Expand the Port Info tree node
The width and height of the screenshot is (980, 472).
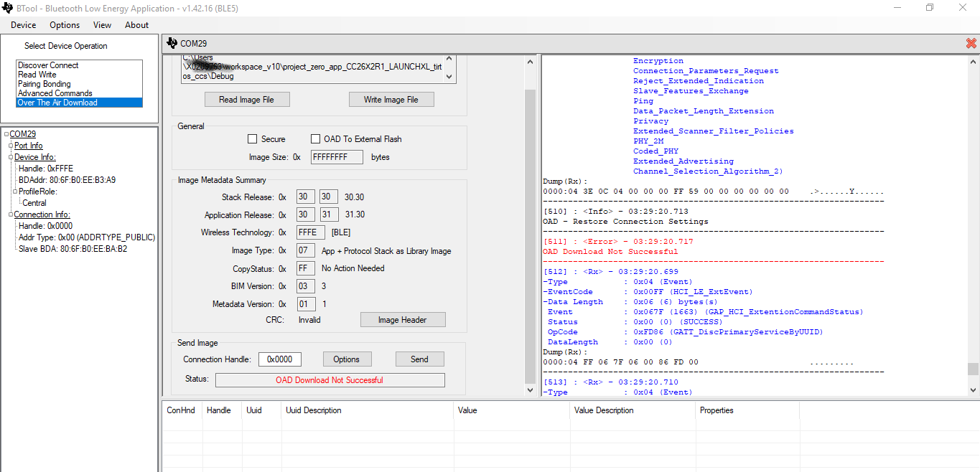pos(11,146)
